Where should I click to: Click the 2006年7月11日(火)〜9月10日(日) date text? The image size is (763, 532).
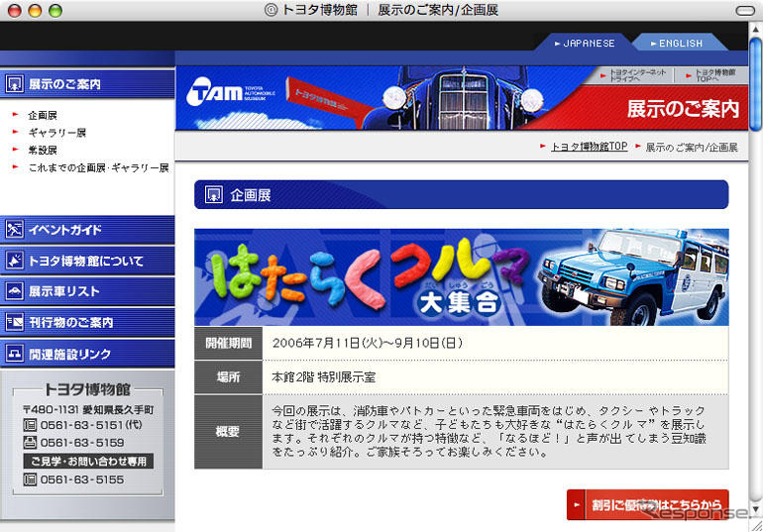(x=368, y=343)
